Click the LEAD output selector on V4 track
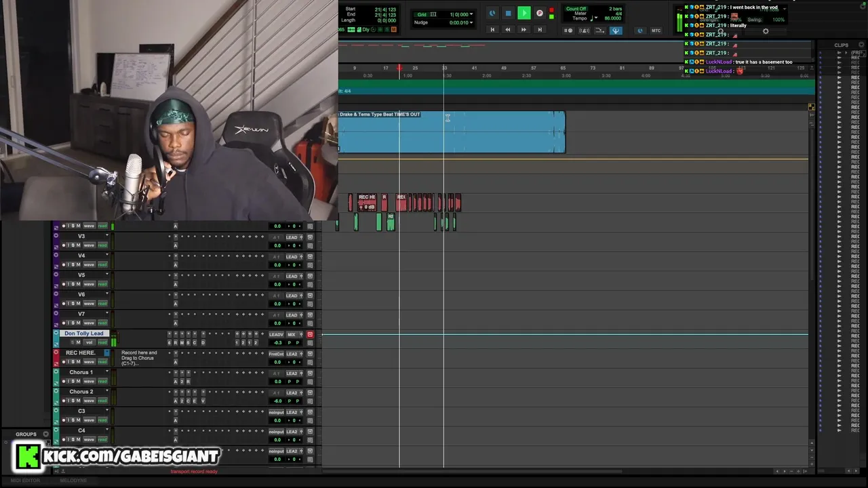 click(x=293, y=257)
